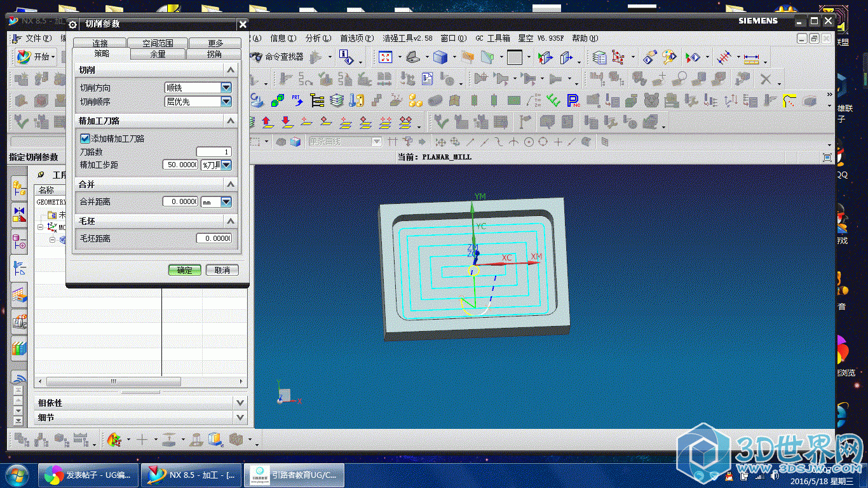The image size is (868, 488).
Task: Open Windows Start menu
Action: [16, 475]
